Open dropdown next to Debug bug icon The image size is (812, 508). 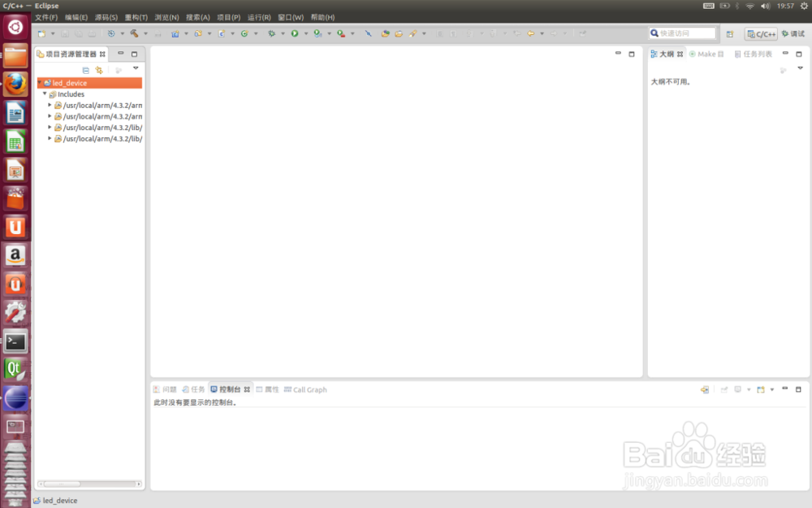pyautogui.click(x=283, y=33)
